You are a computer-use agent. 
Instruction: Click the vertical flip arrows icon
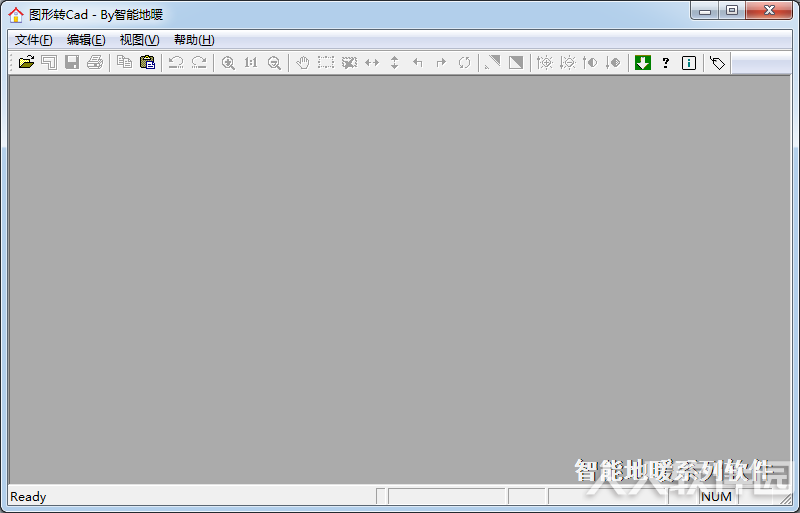(394, 62)
